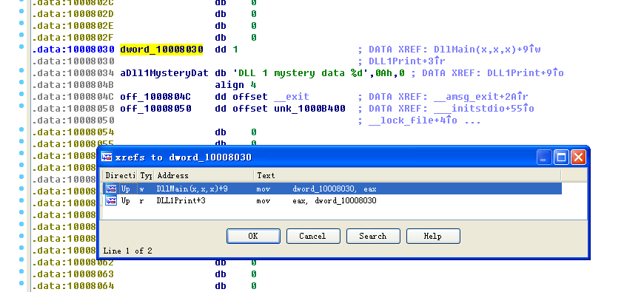
Task: Close the xrefs dialog window
Action: pyautogui.click(x=578, y=157)
